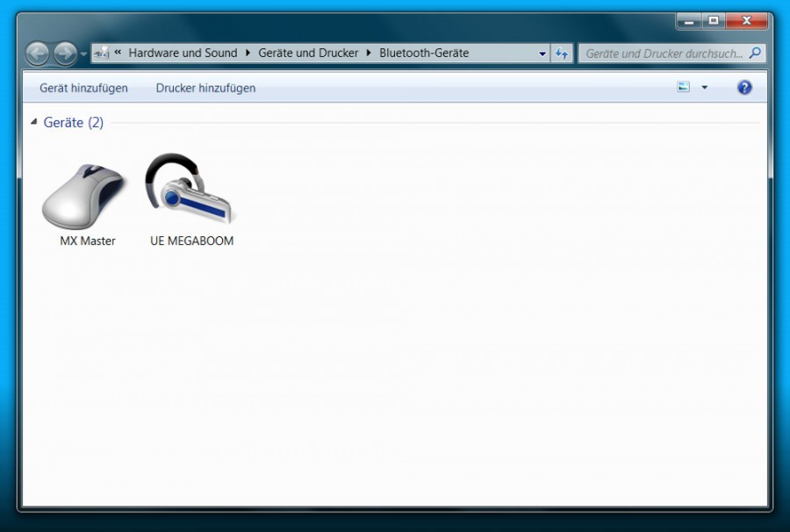The height and width of the screenshot is (532, 790).
Task: Click 'Geräte und Drucker' breadcrumb
Action: click(308, 53)
